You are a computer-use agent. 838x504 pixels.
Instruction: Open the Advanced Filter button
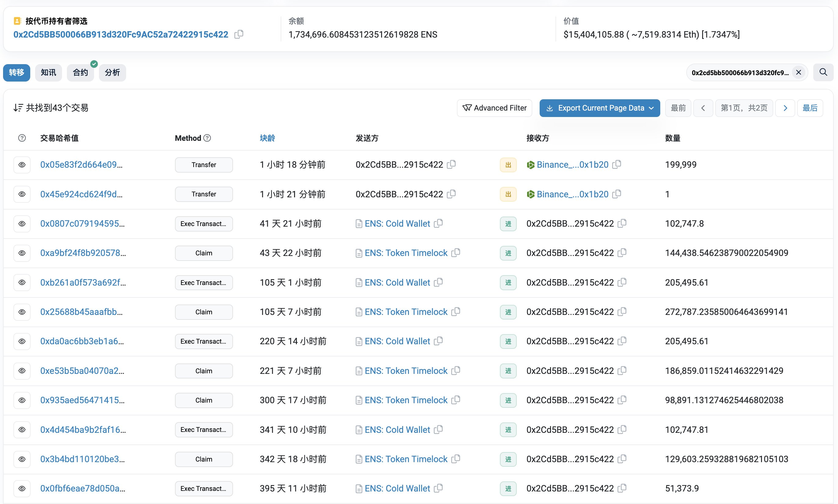coord(494,108)
